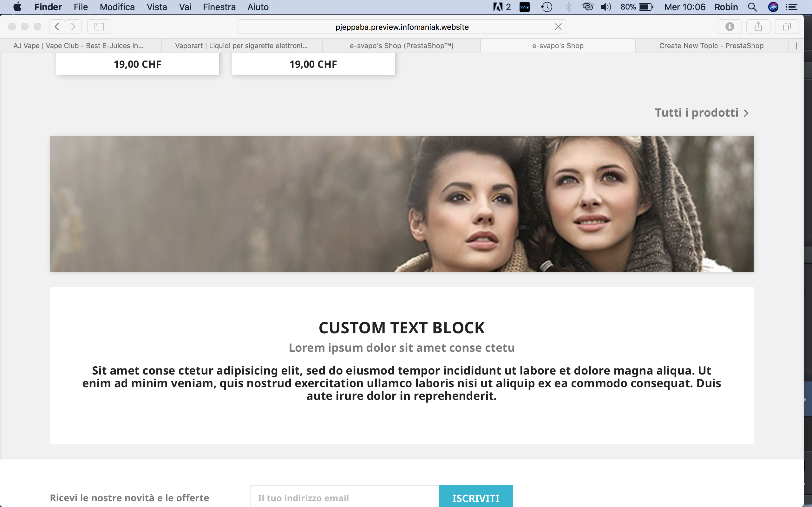Click the Safari back navigation arrow
The width and height of the screenshot is (812, 507).
tap(57, 27)
